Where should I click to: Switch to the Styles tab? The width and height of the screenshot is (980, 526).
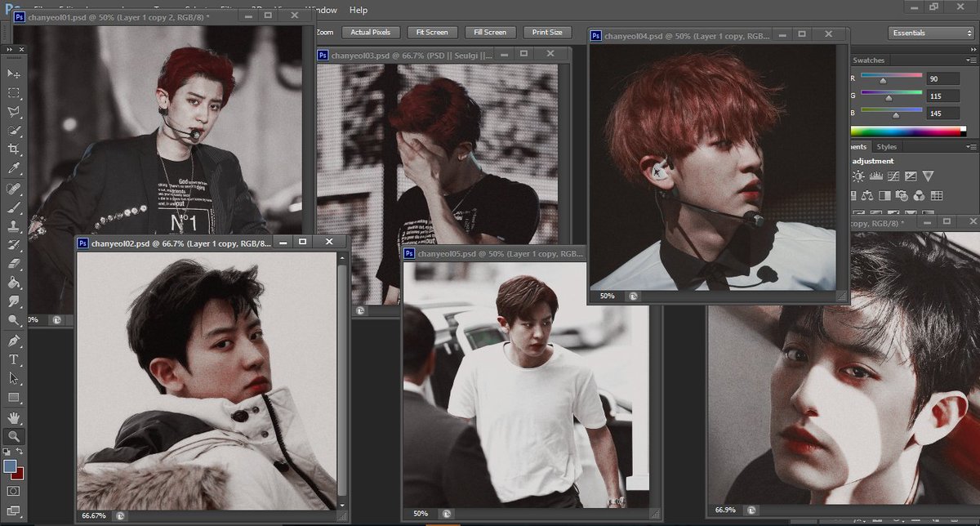(x=886, y=147)
